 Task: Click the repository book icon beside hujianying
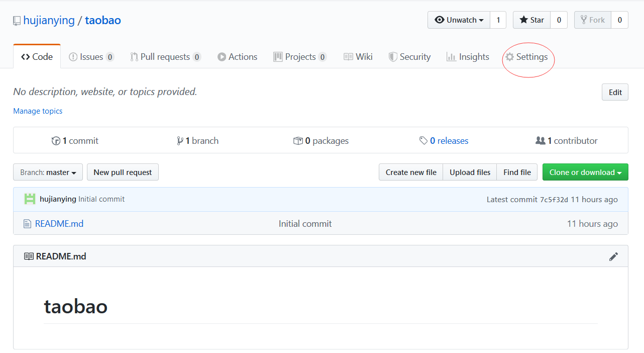tap(17, 21)
